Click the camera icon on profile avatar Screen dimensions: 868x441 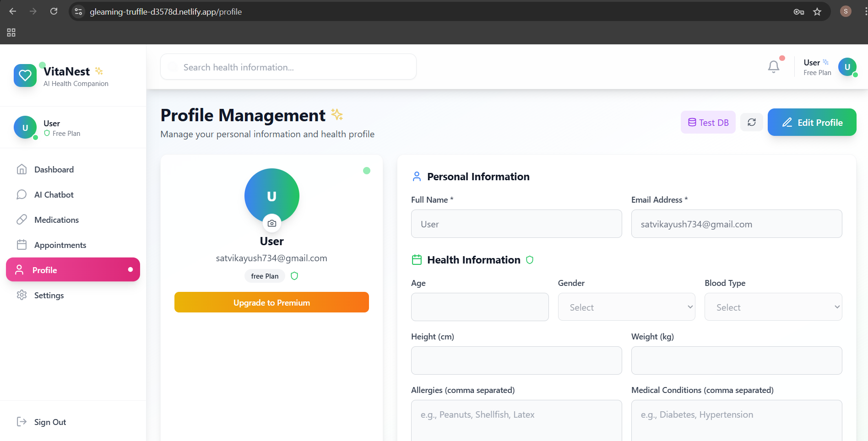tap(272, 223)
